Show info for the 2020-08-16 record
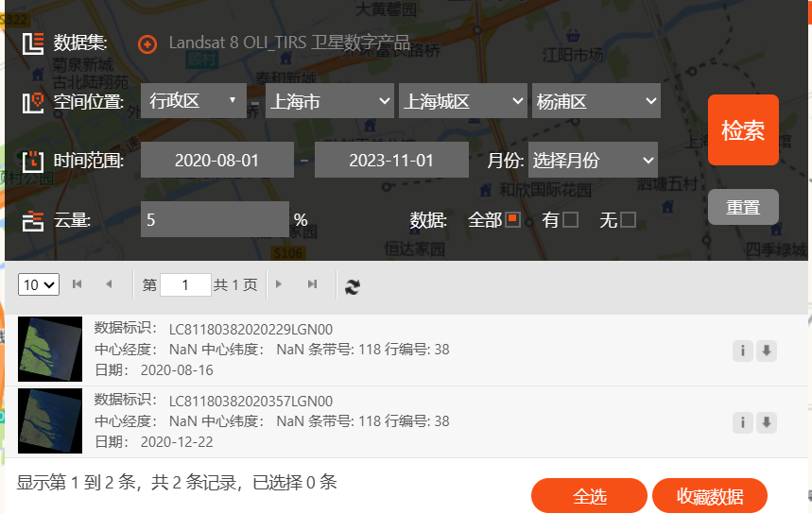The width and height of the screenshot is (812, 514). coord(743,351)
